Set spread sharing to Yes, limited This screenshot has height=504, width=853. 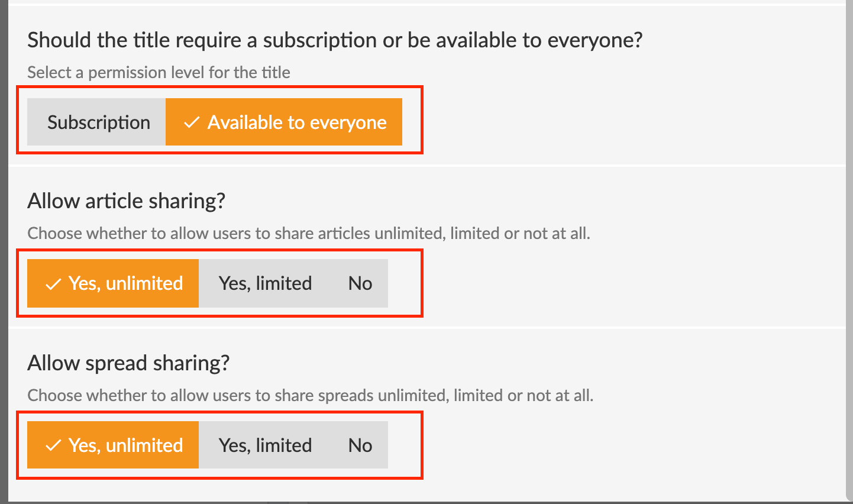pos(265,445)
